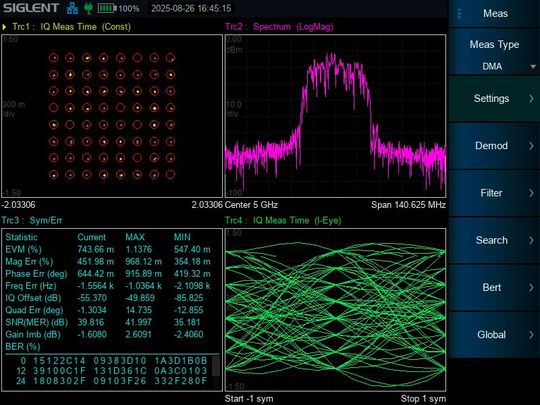Select the Trc4 I-Eye title
This screenshot has height=405, width=540.
(283, 220)
